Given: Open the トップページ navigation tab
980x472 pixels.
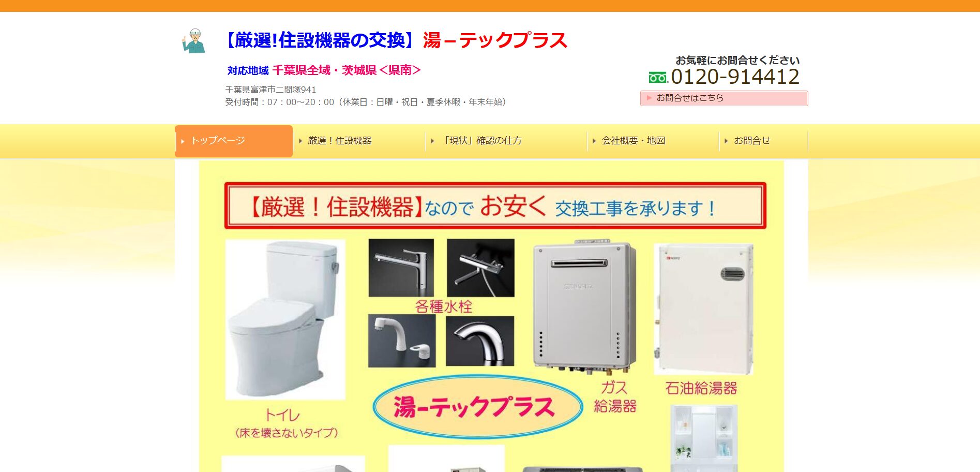Looking at the screenshot, I should [x=234, y=141].
